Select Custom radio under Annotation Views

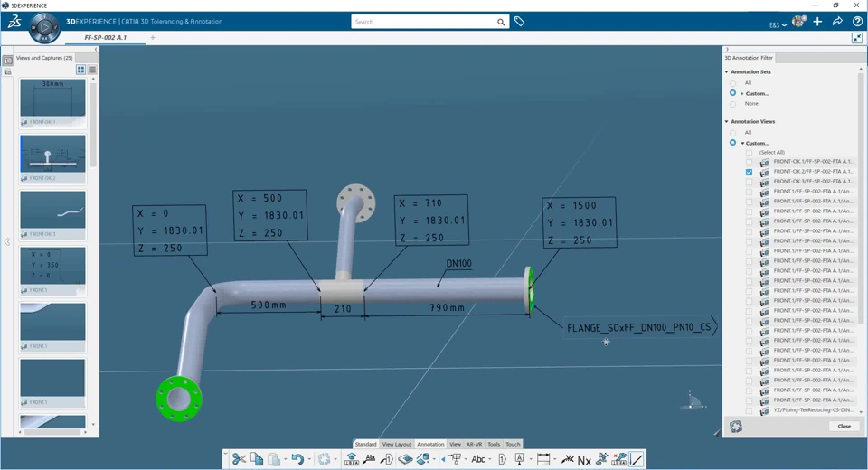tap(733, 143)
